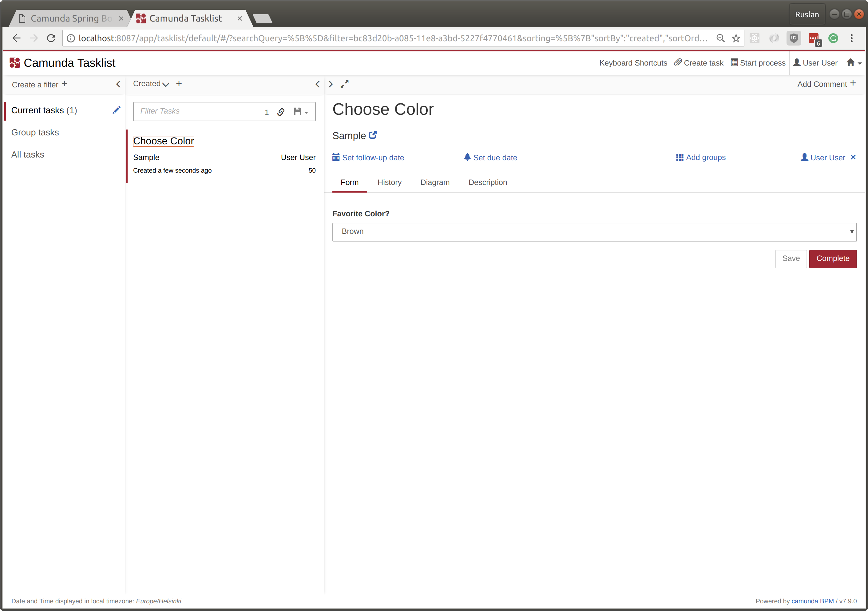Click Complete to finish the task
The image size is (868, 611).
pyautogui.click(x=833, y=258)
